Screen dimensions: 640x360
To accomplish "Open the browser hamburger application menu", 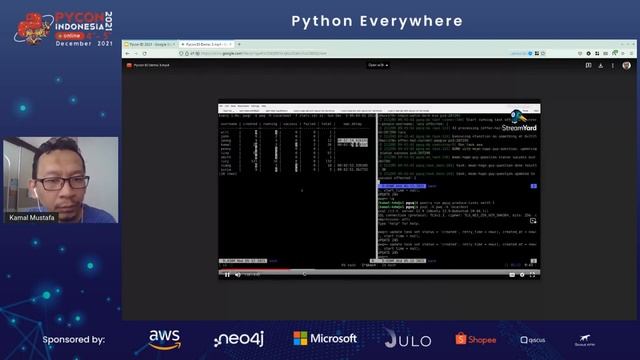I will 631,53.
